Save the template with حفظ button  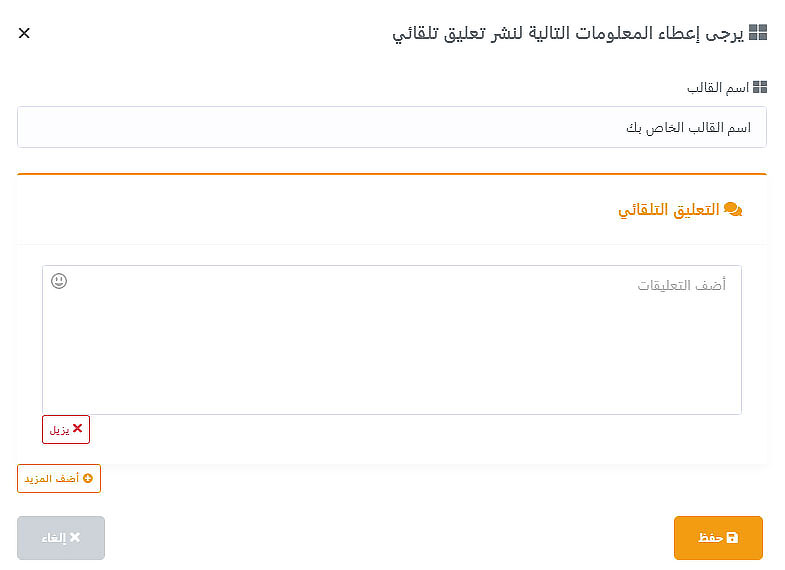[x=718, y=538]
